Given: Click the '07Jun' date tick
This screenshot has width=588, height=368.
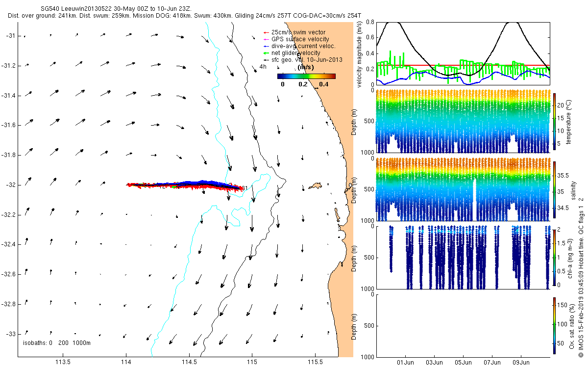Looking at the screenshot, I should pos(492,363).
